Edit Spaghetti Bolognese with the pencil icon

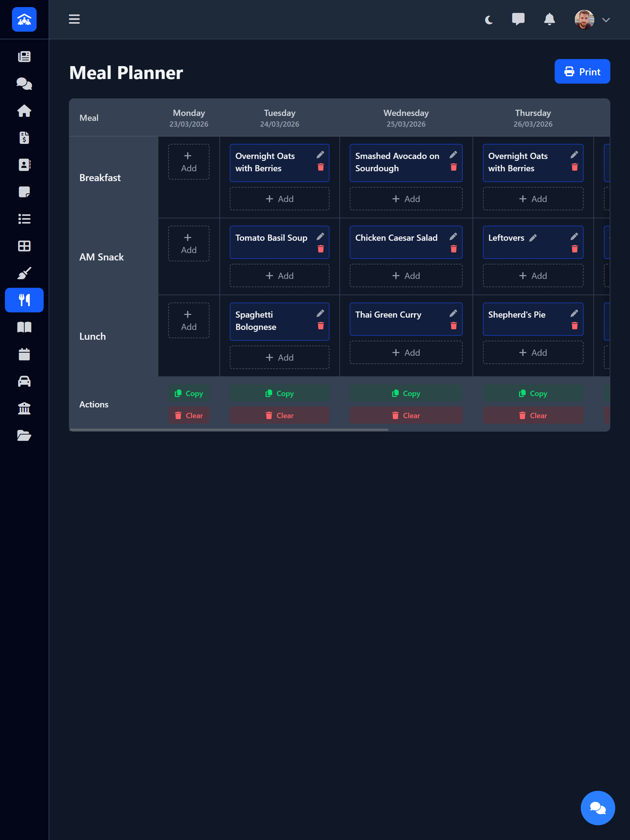pos(320,313)
